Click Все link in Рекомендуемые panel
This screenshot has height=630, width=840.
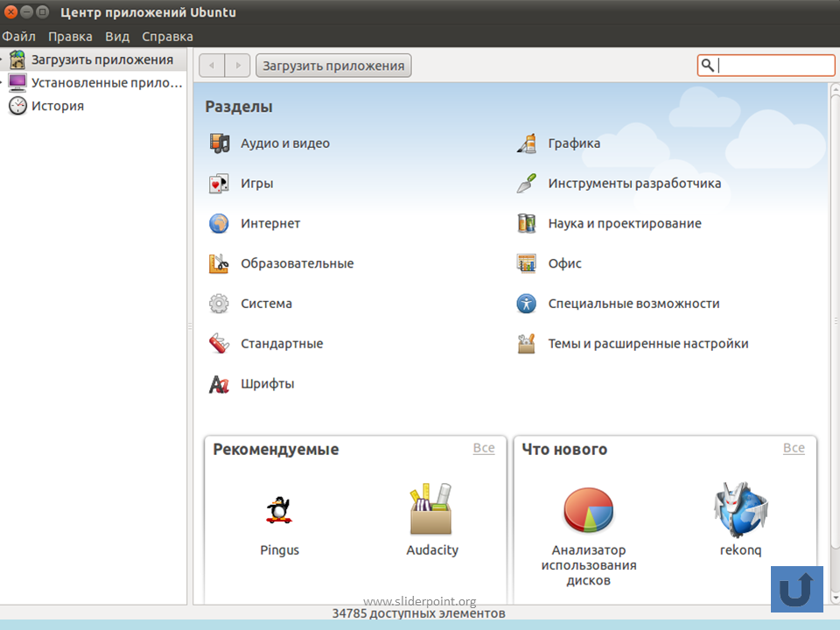pyautogui.click(x=484, y=448)
